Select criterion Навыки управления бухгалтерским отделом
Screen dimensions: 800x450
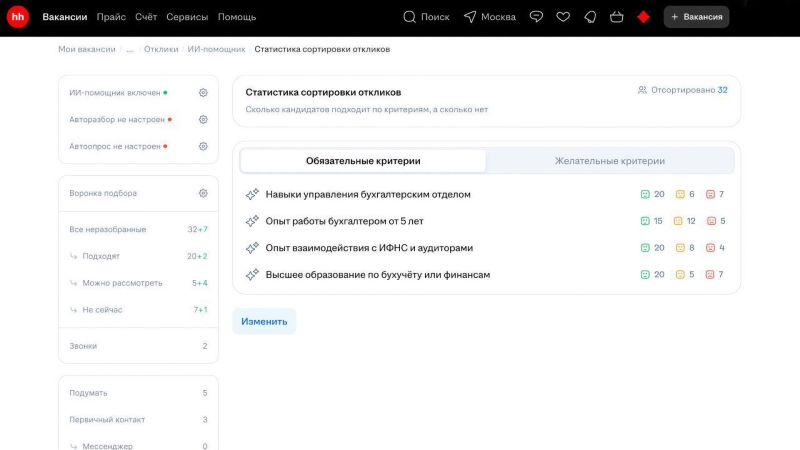click(368, 194)
